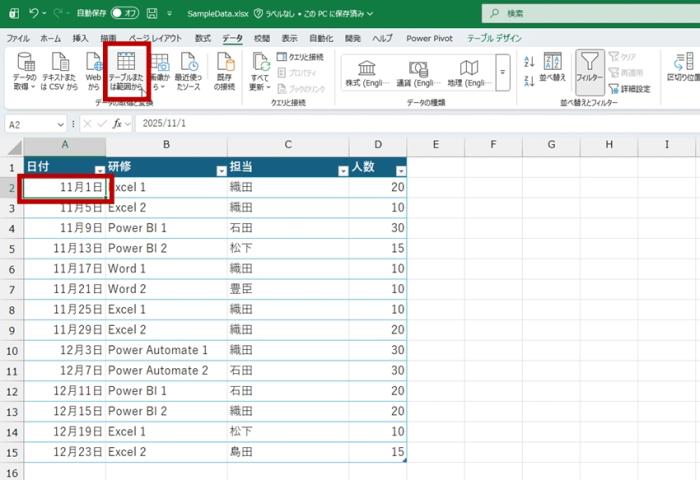The width and height of the screenshot is (700, 480).
Task: Open the 日付 column filter dropdown
Action: click(x=99, y=170)
